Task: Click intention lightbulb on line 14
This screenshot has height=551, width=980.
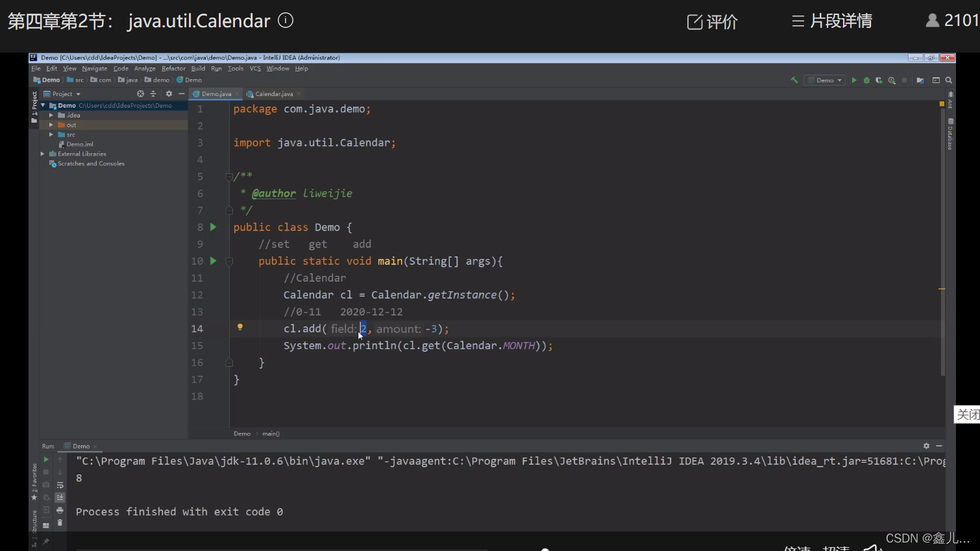Action: click(x=239, y=327)
